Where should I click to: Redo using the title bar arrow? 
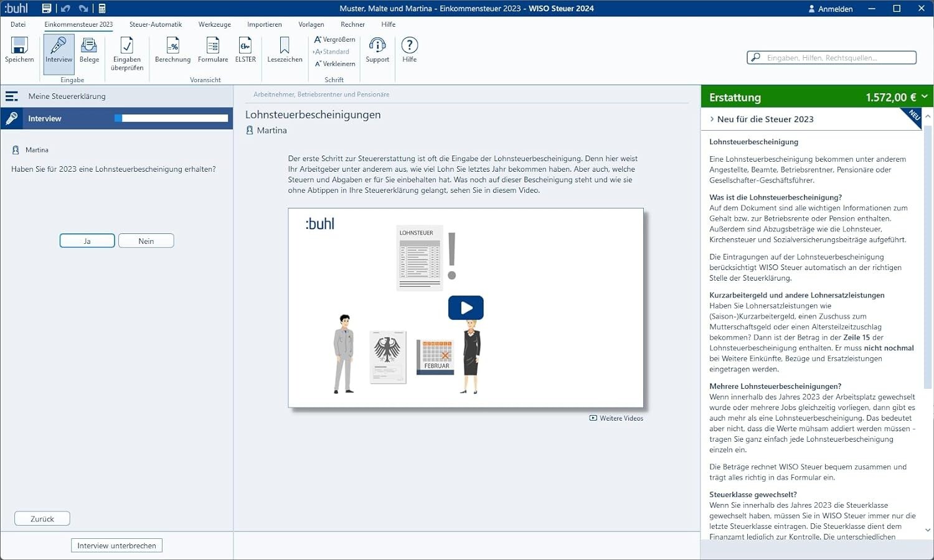tap(83, 9)
